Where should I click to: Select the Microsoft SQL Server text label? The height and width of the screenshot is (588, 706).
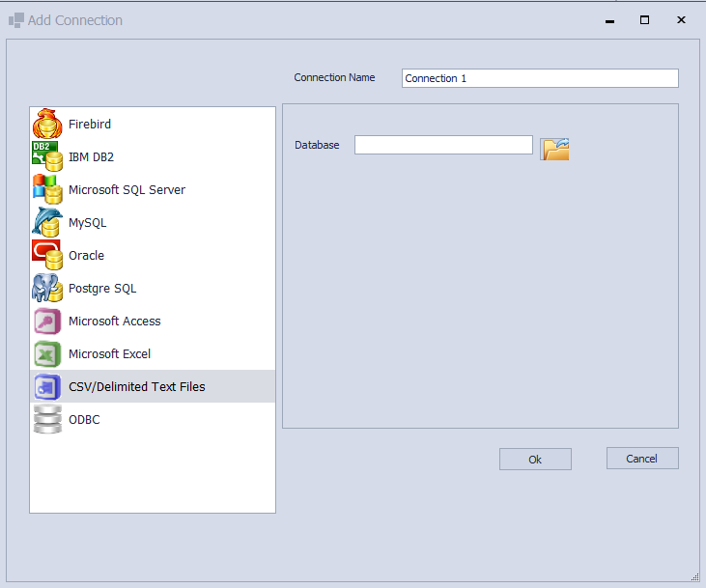127,189
